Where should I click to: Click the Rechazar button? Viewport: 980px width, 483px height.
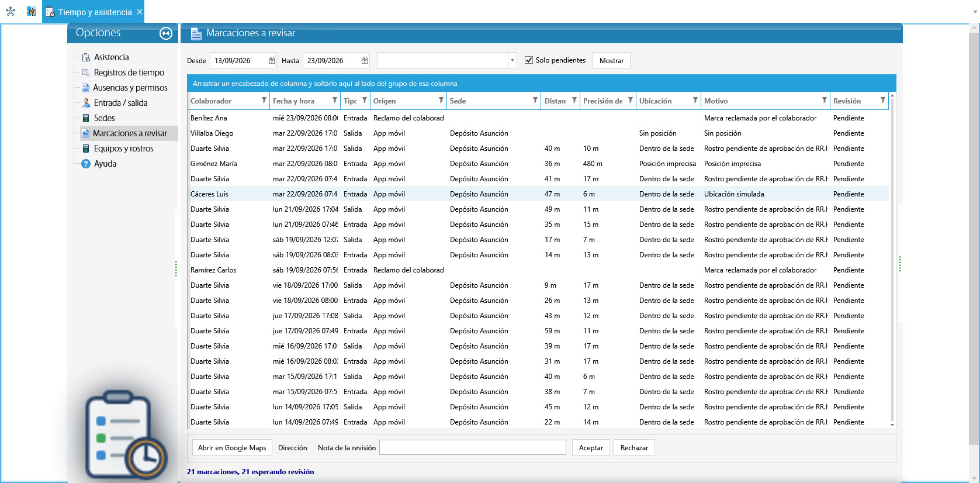tap(634, 448)
